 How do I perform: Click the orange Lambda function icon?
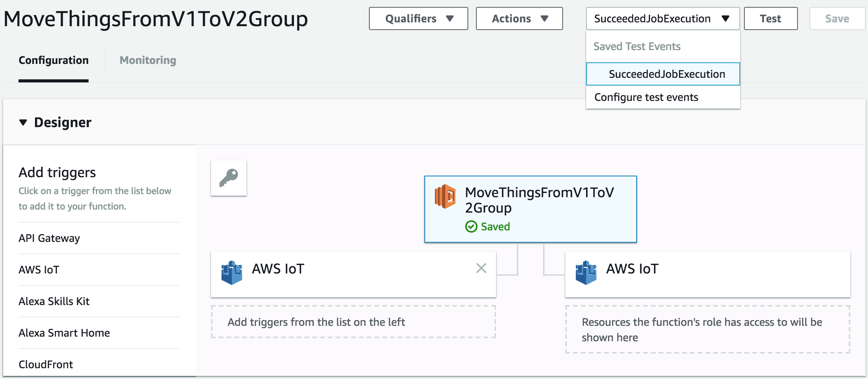(x=445, y=196)
